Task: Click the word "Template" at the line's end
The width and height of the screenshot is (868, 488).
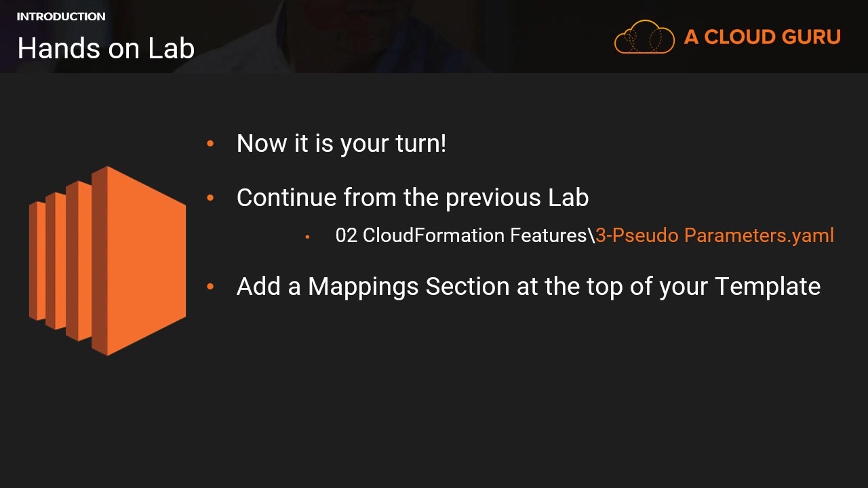Action: pos(768,287)
